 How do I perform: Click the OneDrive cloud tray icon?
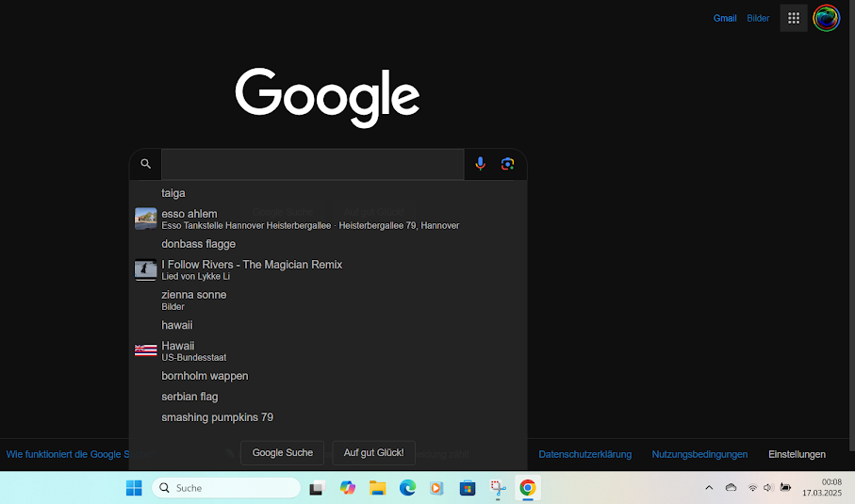pyautogui.click(x=732, y=488)
